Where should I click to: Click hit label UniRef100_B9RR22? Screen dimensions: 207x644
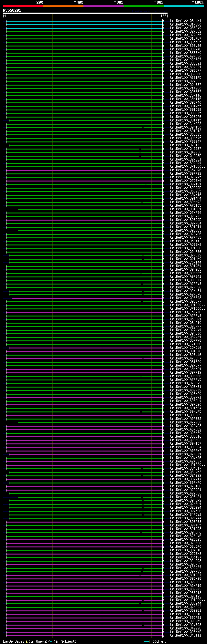tap(186, 174)
